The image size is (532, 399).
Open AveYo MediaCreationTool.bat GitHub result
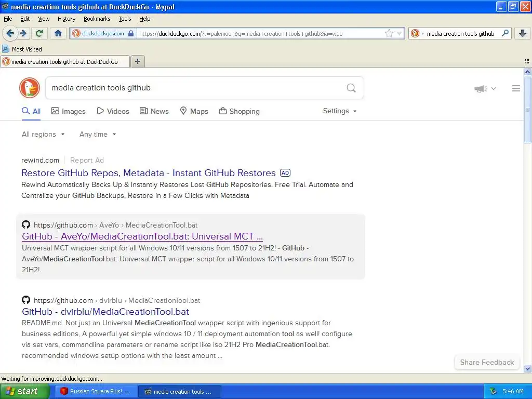point(142,236)
